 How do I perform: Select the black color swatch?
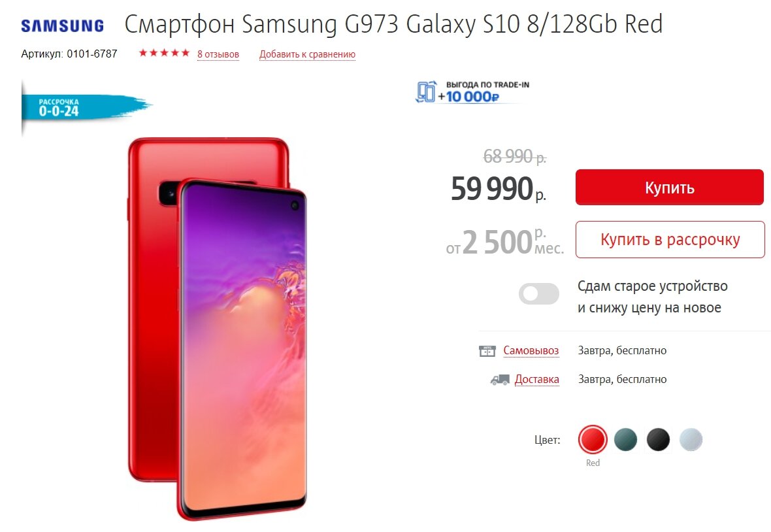pos(658,440)
